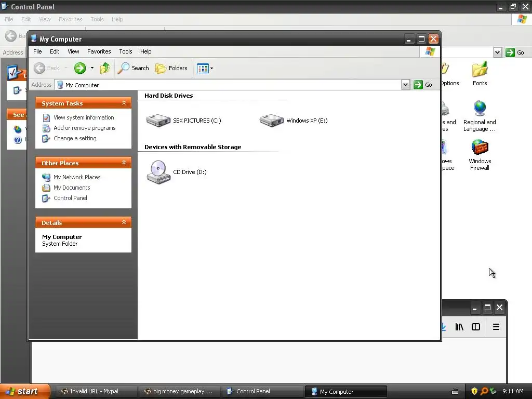The image size is (532, 399).
Task: Click My Computer taskbar button
Action: pyautogui.click(x=346, y=392)
